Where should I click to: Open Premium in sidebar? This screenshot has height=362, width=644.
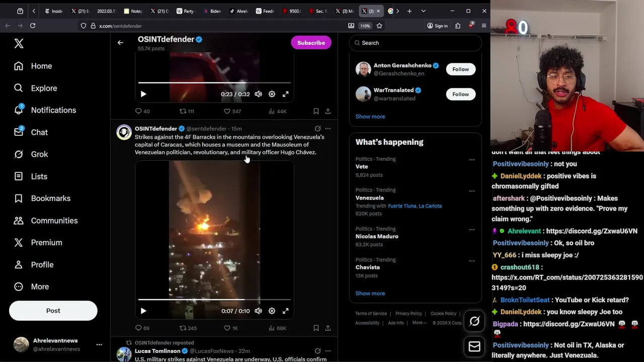38,242
